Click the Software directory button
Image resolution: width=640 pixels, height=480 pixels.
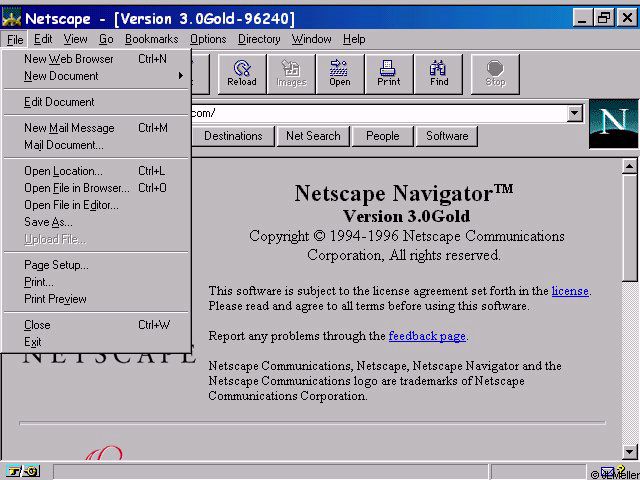click(447, 136)
